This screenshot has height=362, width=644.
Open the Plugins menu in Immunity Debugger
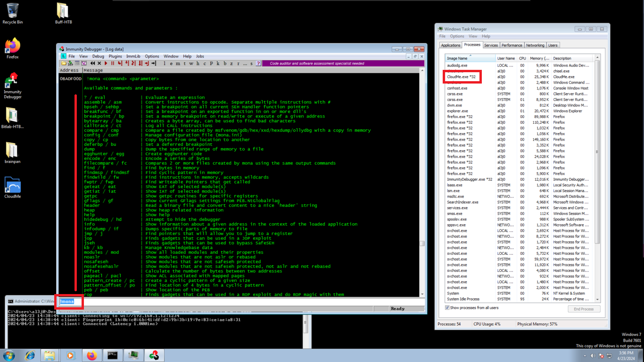coord(115,56)
